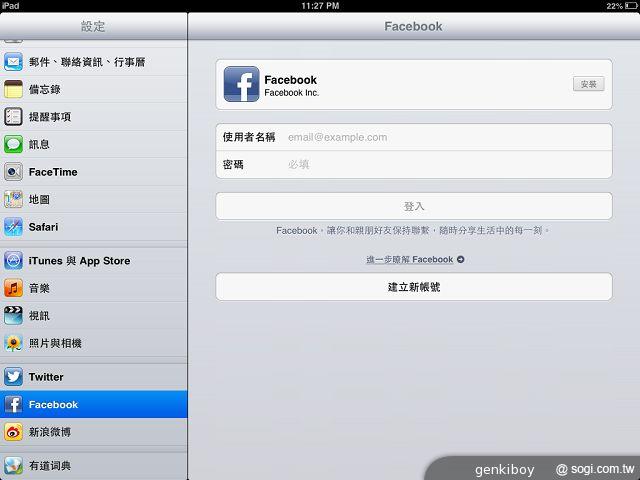The height and width of the screenshot is (480, 640).
Task: Tap the sunflower Photos icon
Action: point(13,343)
